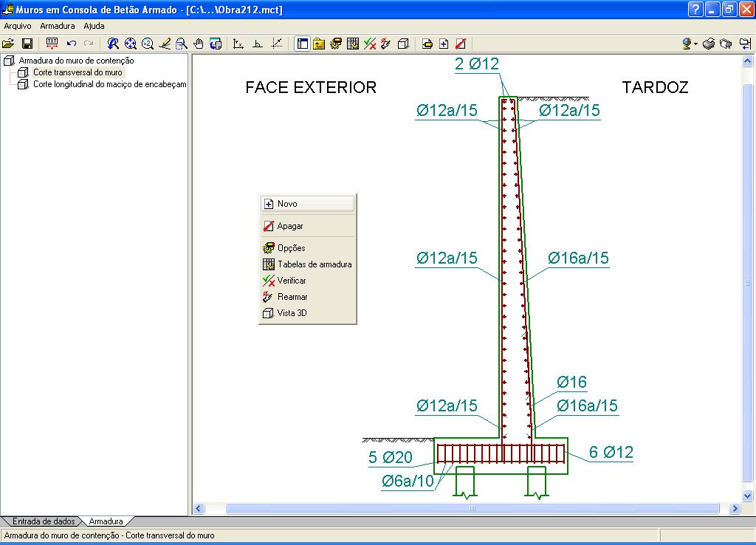Click the greyed-out Redo arrow icon
Image resolution: width=756 pixels, height=545 pixels.
[89, 44]
